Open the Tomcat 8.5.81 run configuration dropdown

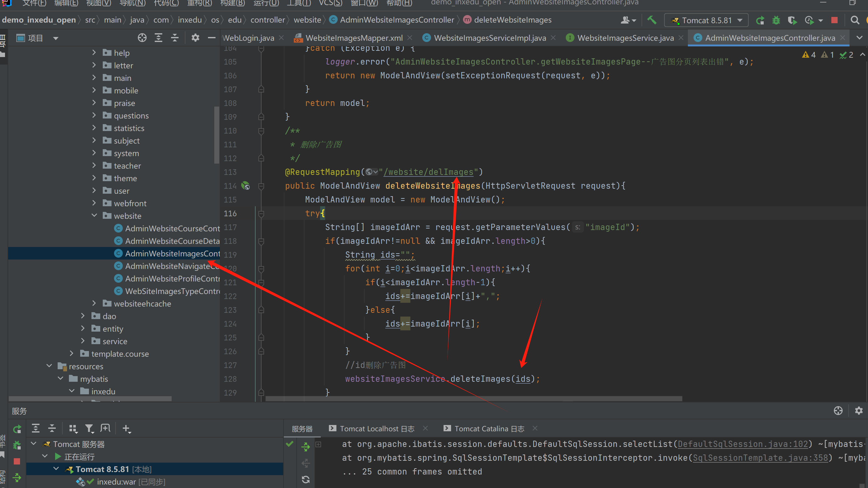click(706, 20)
